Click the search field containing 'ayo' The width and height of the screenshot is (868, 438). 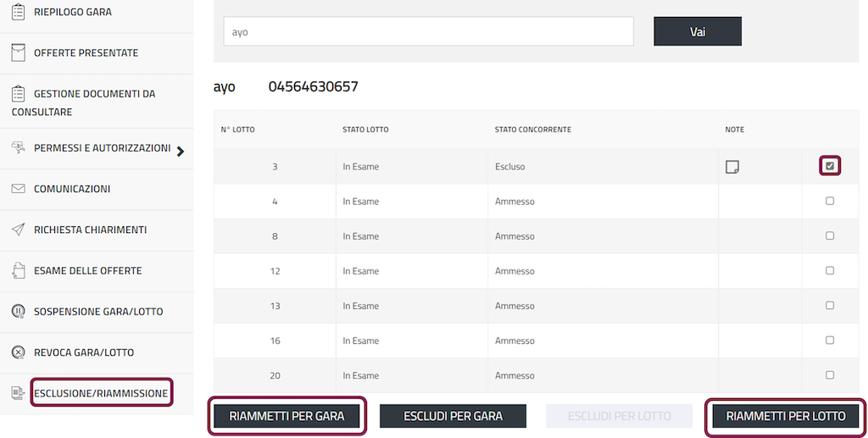428,32
